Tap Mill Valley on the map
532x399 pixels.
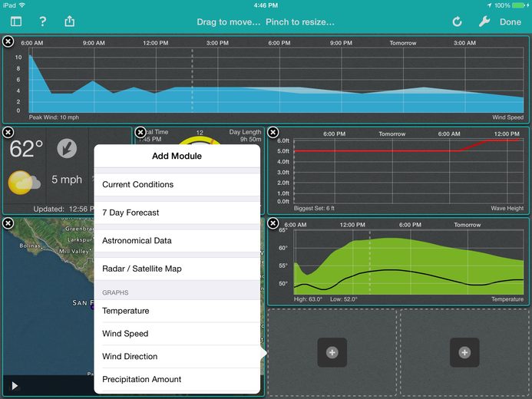[74, 251]
